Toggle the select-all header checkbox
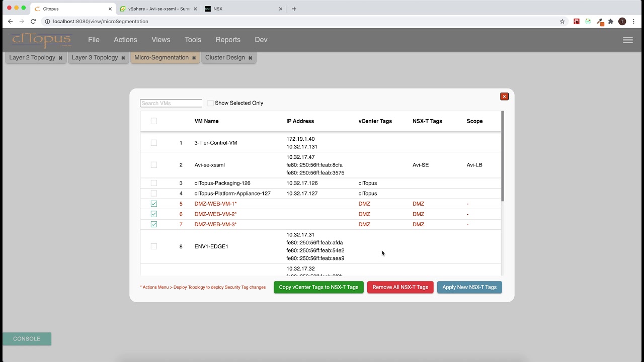Screen dimensions: 644x362 [154, 121]
